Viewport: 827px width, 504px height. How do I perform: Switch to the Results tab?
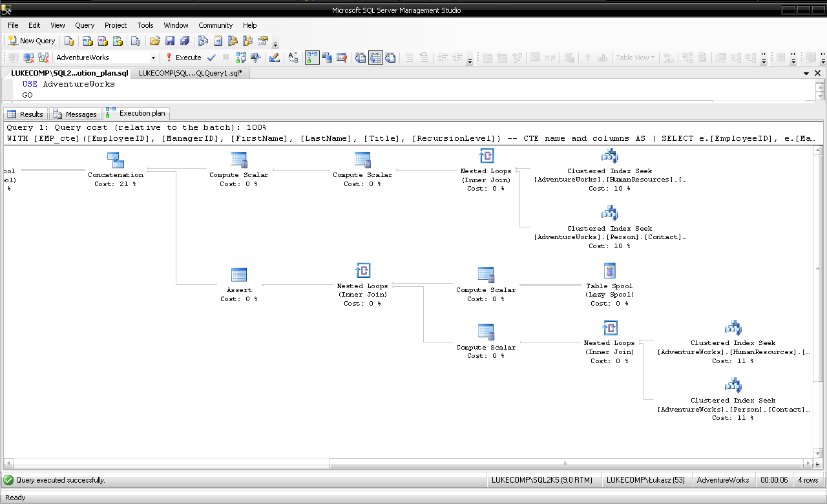[25, 114]
